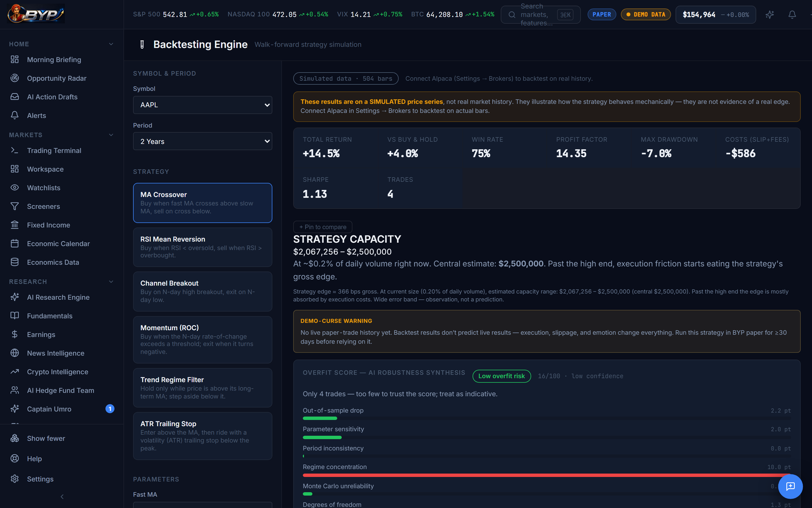
Task: Click the Earnings dollar icon
Action: 15,334
